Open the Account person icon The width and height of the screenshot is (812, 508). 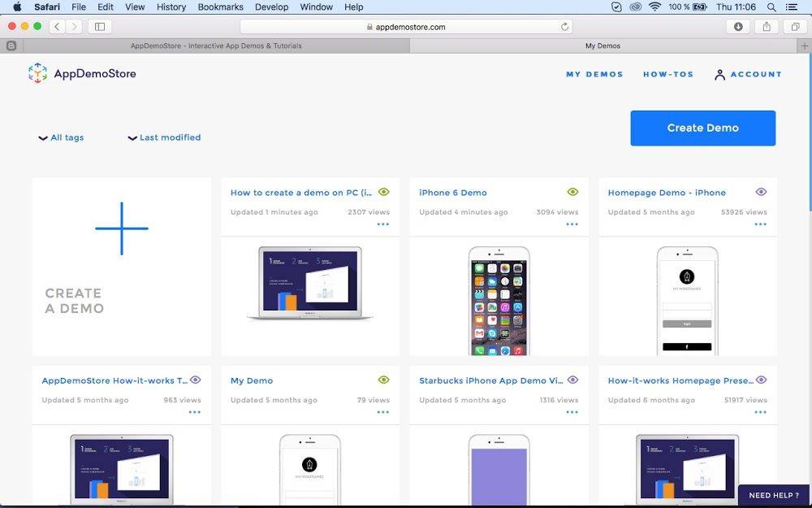(x=719, y=74)
